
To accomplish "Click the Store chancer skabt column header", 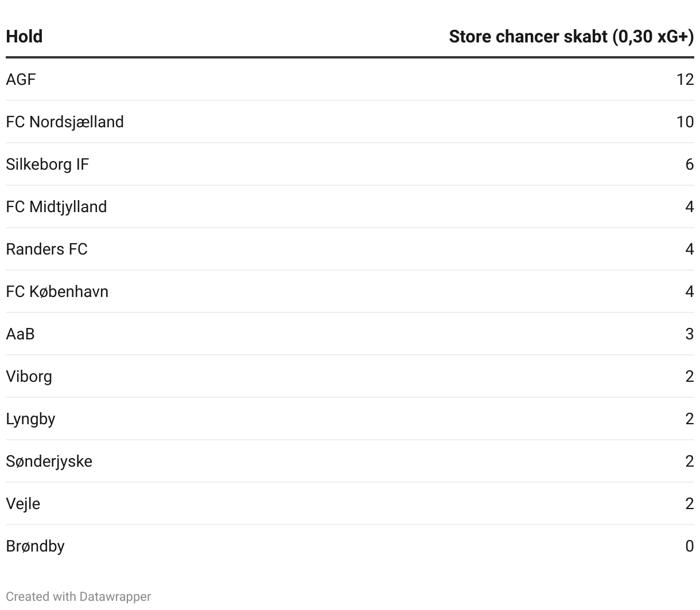I will pyautogui.click(x=571, y=37).
